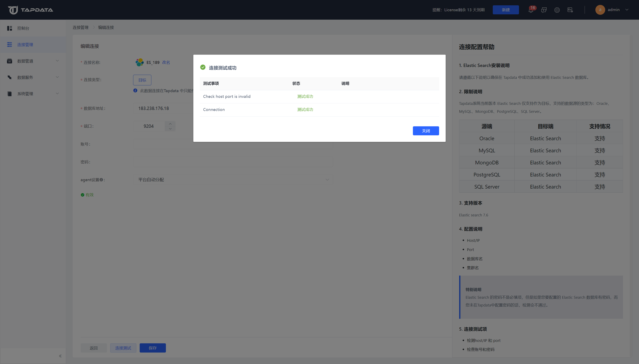This screenshot has width=639, height=364.
Task: Open the admin user dropdown
Action: pyautogui.click(x=613, y=10)
